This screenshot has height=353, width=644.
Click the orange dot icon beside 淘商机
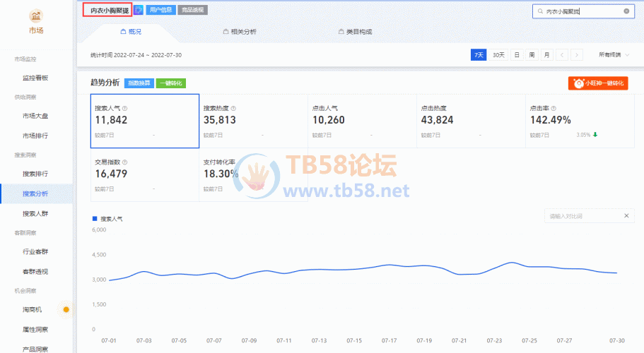coord(66,309)
